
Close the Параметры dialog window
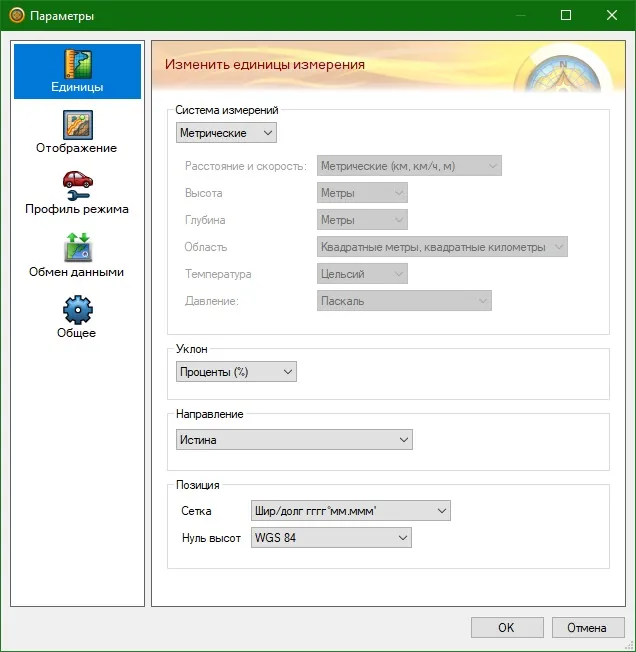(x=611, y=15)
